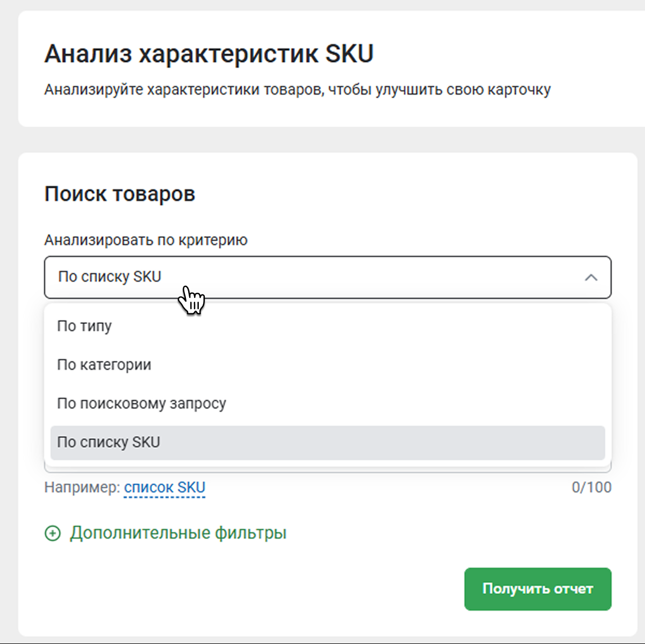Click the Анализ характеристик SKU page title
The width and height of the screenshot is (645, 644).
209,54
